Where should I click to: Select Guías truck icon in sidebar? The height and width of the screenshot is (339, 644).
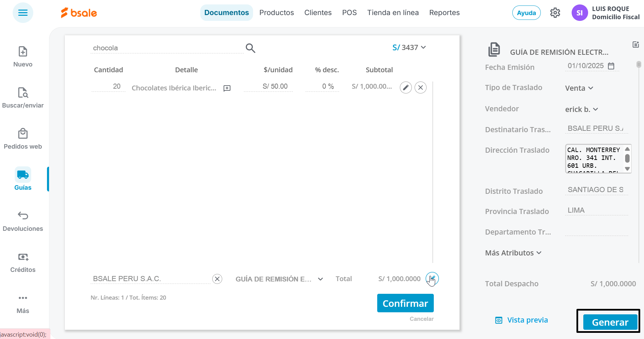pyautogui.click(x=23, y=175)
